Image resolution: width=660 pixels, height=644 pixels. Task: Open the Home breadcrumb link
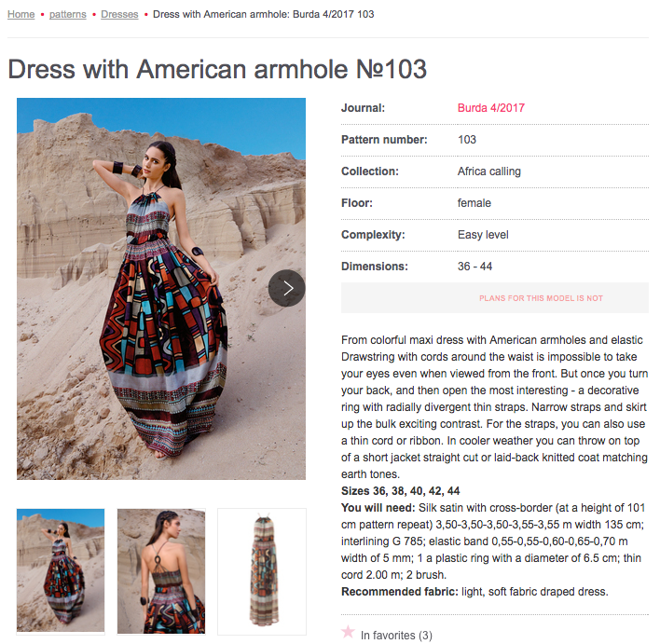21,14
